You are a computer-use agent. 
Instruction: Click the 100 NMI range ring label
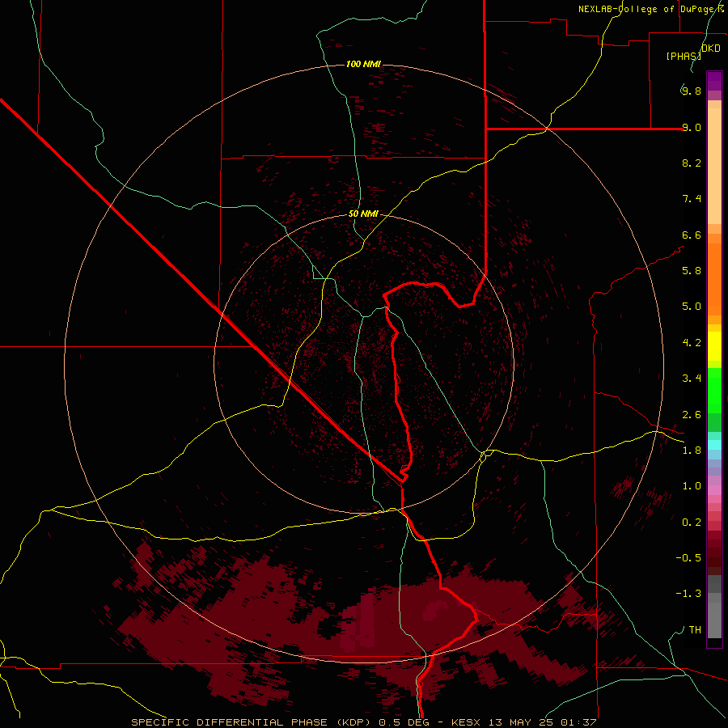pyautogui.click(x=363, y=64)
